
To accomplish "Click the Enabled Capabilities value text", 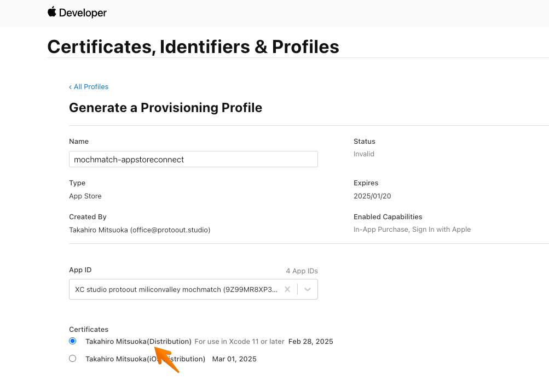I will point(412,230).
